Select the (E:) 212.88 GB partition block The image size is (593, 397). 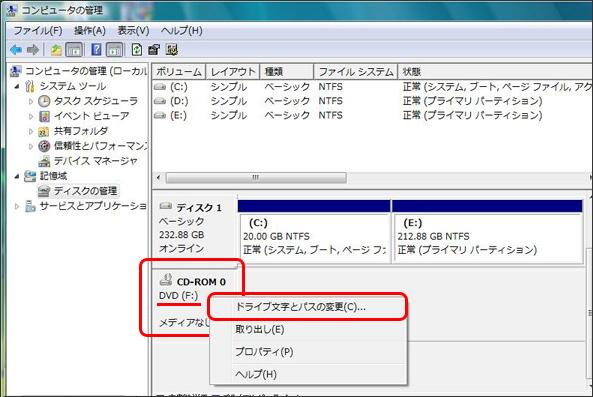(x=488, y=238)
